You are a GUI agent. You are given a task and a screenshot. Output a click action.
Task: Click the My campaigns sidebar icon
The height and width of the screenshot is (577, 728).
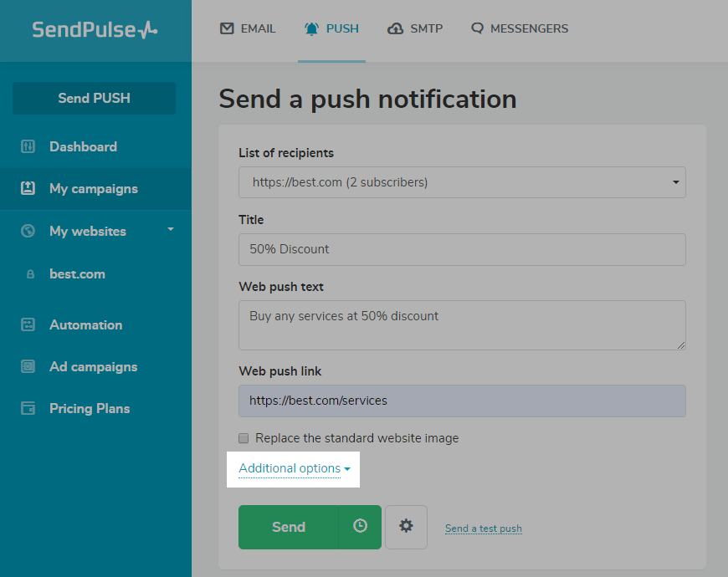point(28,189)
